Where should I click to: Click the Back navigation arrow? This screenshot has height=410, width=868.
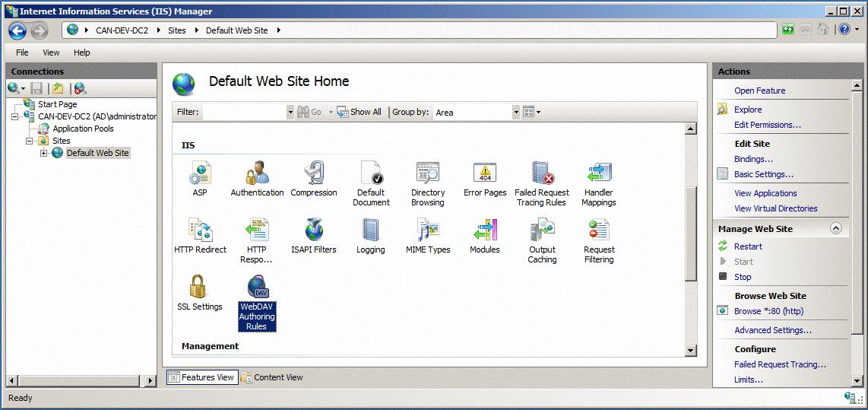[17, 30]
